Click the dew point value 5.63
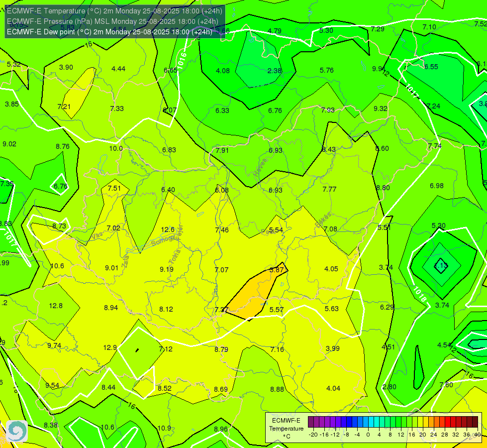Viewport: 487px width, 448px height. [331, 309]
